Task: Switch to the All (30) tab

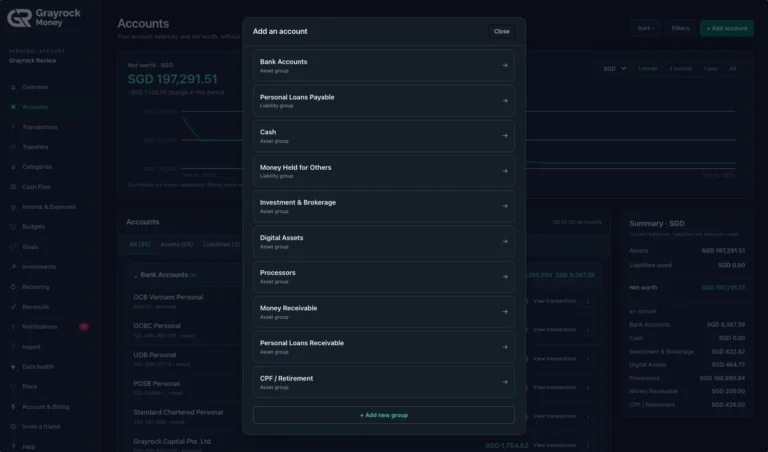Action: pos(140,244)
